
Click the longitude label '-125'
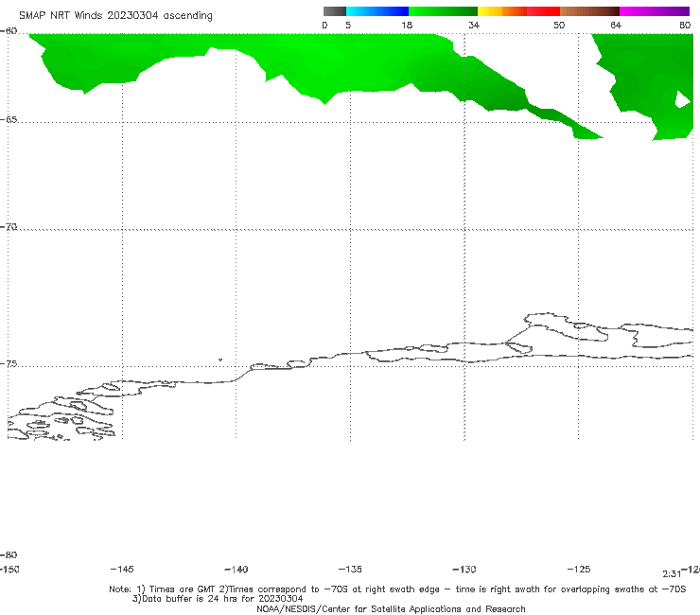pyautogui.click(x=579, y=569)
